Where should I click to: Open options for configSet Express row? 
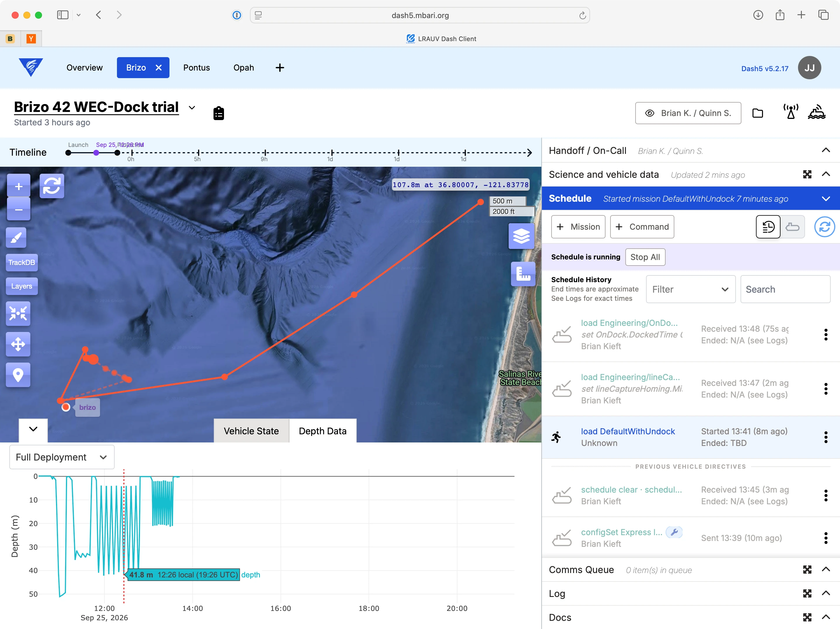click(x=826, y=538)
